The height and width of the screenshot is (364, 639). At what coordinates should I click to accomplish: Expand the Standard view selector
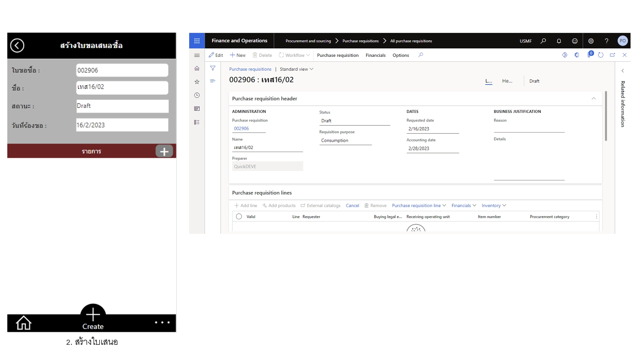click(x=296, y=69)
